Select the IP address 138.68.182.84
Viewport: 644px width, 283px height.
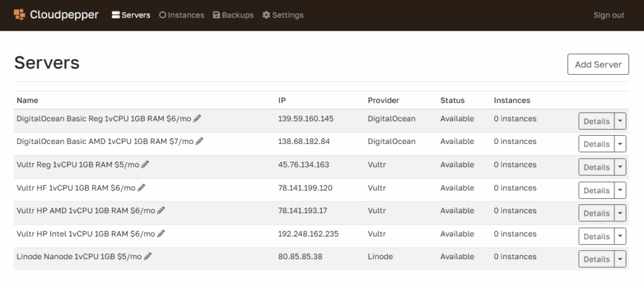point(304,141)
